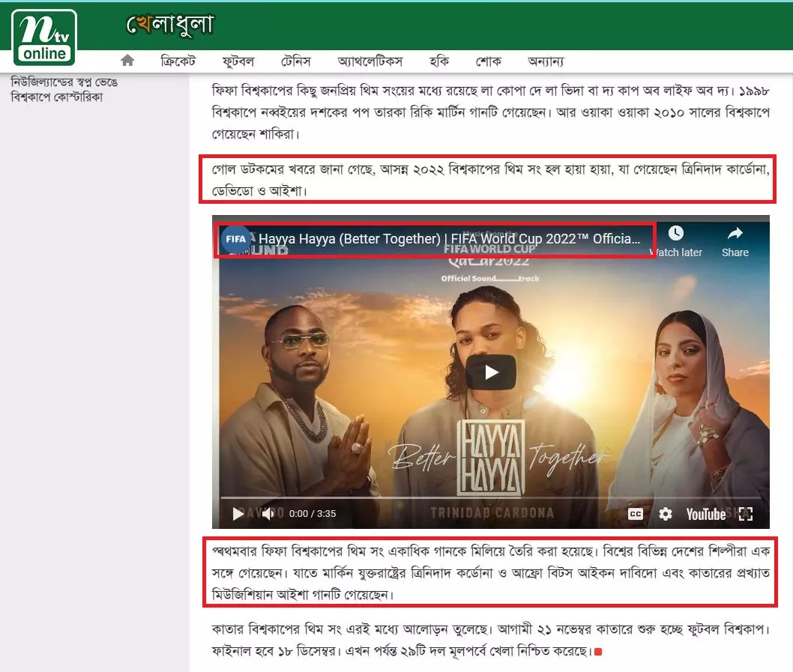
Task: Click the paragraph mentioning গোল ডটকমের খবরে
Action: (491, 180)
